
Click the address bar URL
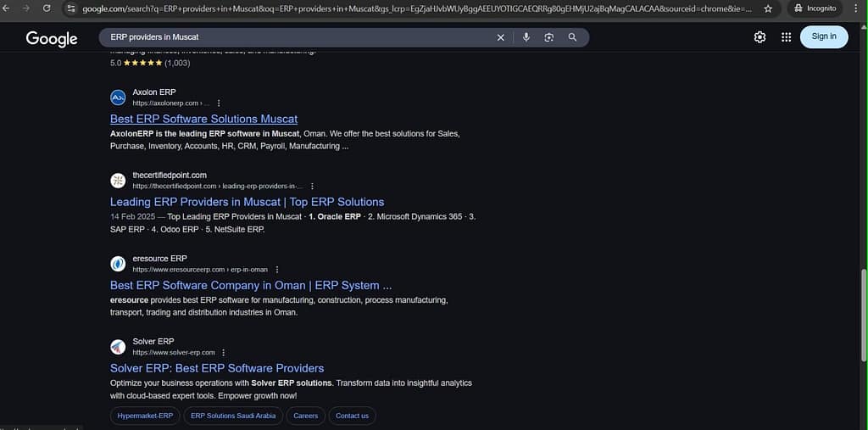pyautogui.click(x=417, y=8)
